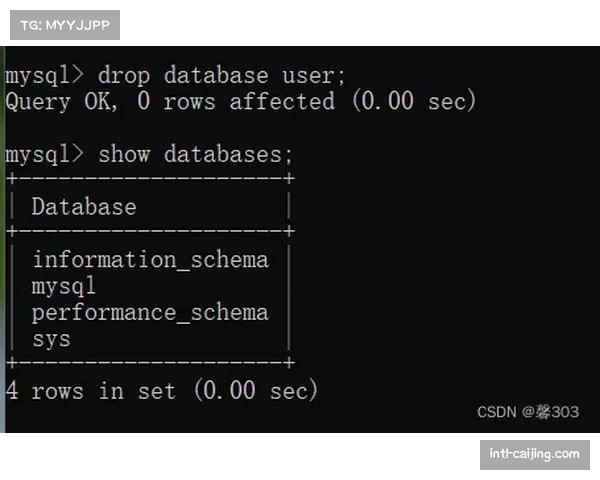The image size is (600, 480).
Task: Click the separator line below Database header
Action: [150, 232]
